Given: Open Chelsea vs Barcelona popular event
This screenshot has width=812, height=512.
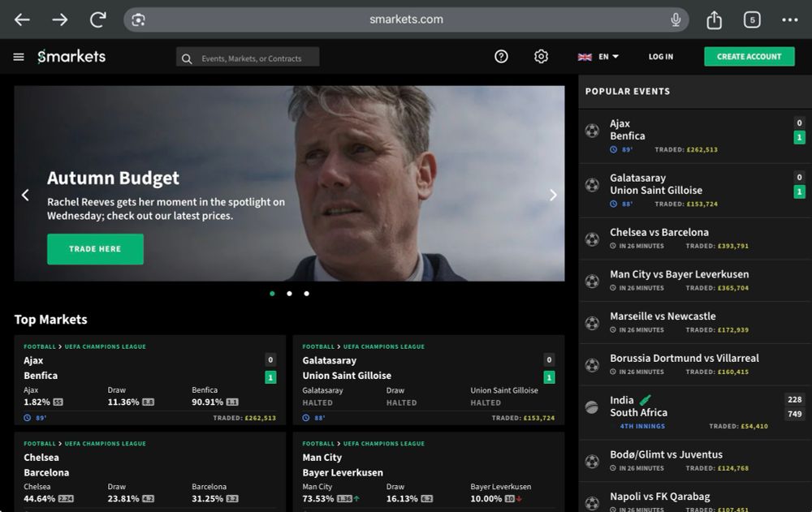Looking at the screenshot, I should 695,239.
